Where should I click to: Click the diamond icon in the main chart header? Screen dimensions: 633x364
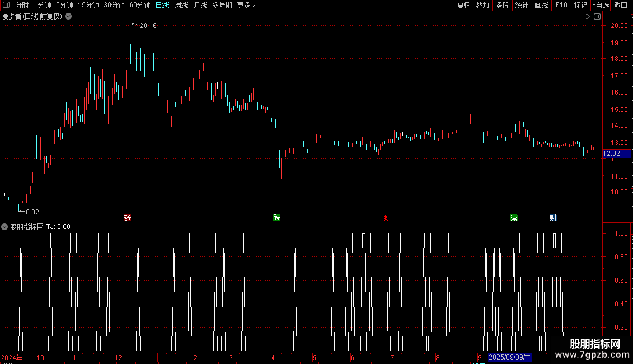pyautogui.click(x=587, y=17)
